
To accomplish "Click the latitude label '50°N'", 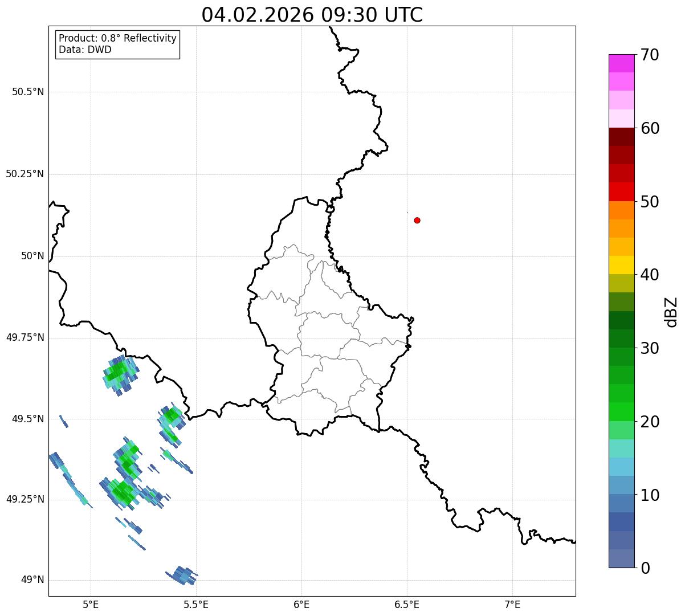I will 32,256.
